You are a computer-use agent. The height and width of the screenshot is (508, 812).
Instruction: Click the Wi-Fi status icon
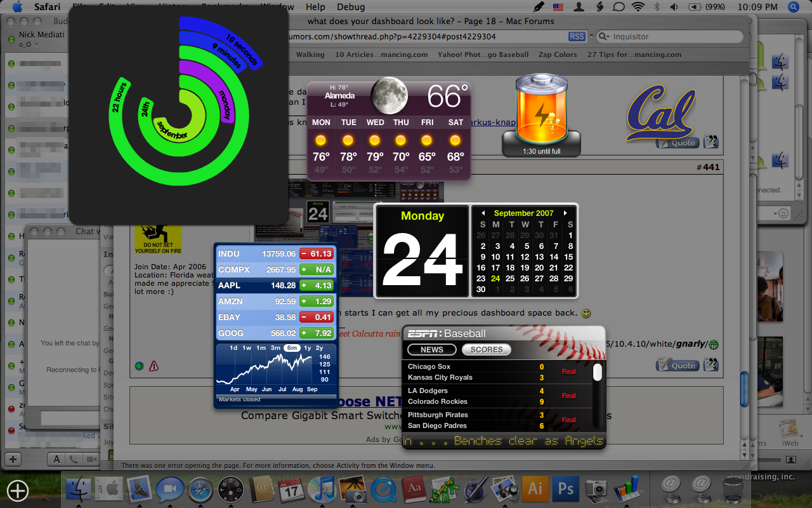tap(638, 7)
